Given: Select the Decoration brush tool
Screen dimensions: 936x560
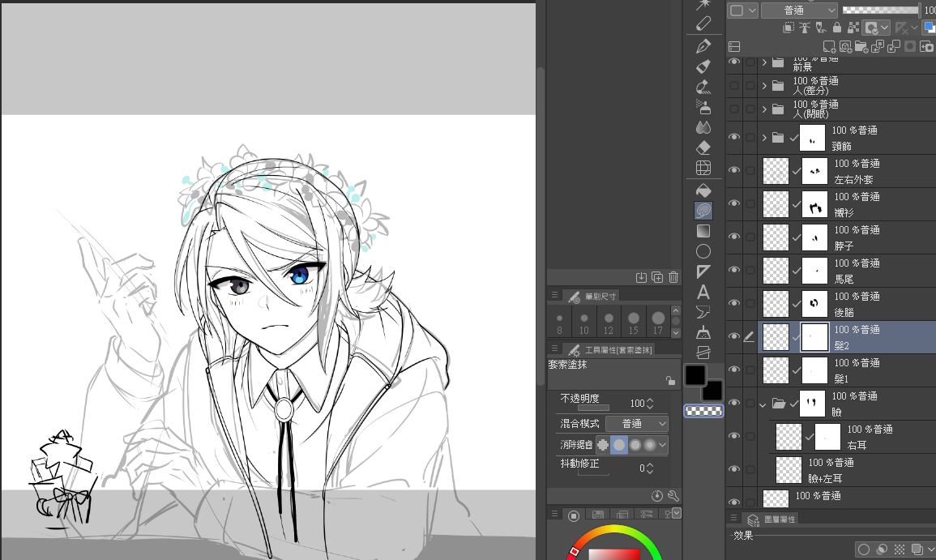Looking at the screenshot, I should 703,87.
